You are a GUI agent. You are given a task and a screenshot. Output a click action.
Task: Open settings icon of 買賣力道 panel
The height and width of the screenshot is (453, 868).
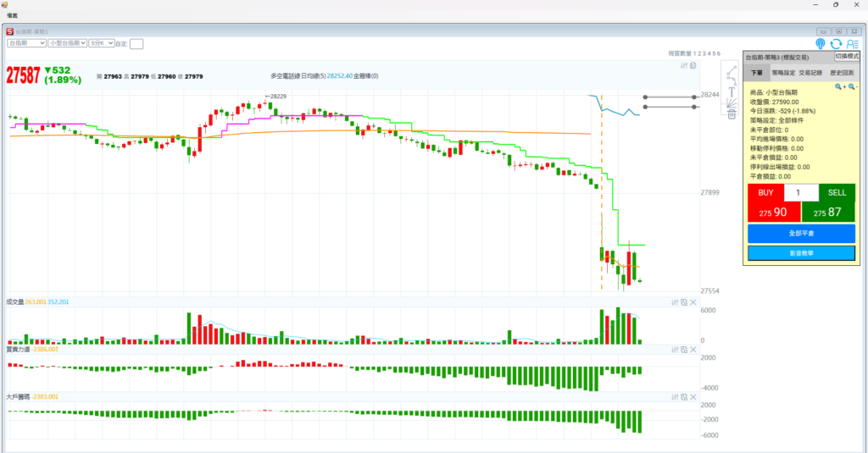pos(676,350)
